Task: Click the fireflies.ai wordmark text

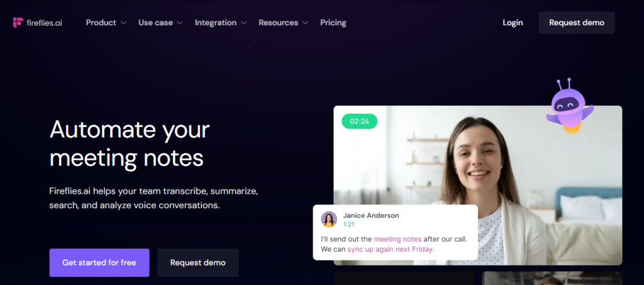Action: [44, 23]
